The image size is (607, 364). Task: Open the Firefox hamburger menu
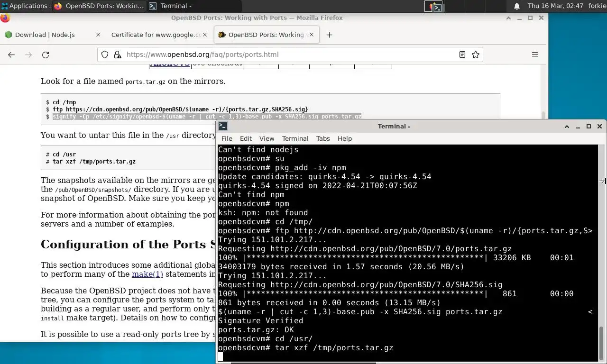pos(535,55)
